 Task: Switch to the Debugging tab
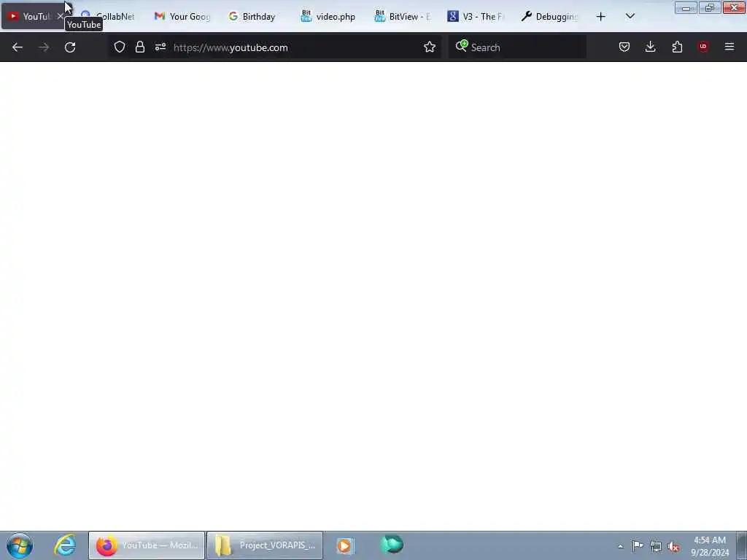(549, 16)
